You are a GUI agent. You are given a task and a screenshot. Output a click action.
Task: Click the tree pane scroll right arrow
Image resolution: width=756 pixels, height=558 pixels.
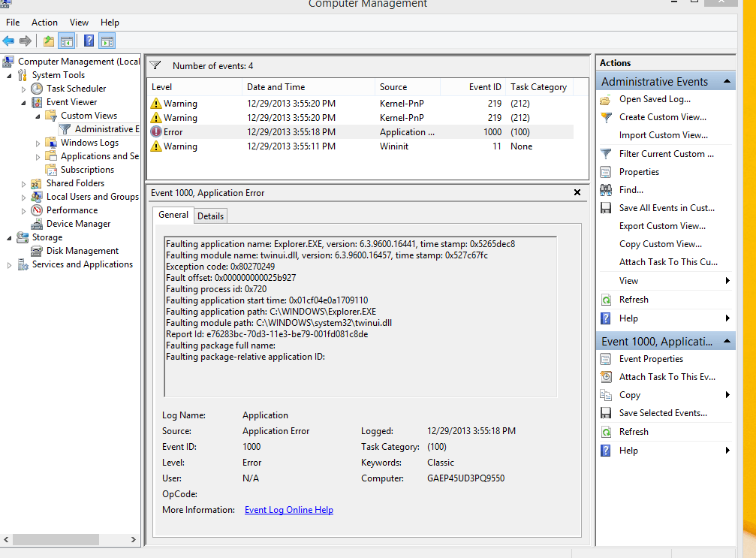[x=134, y=540]
